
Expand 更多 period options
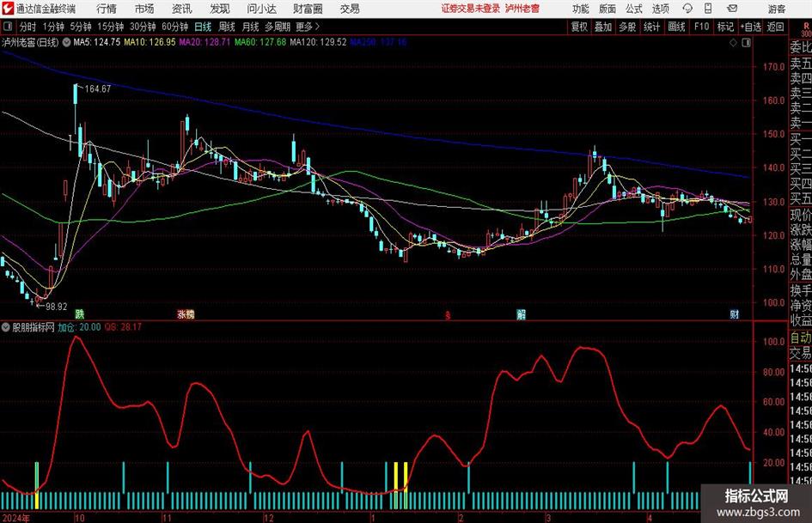point(308,27)
